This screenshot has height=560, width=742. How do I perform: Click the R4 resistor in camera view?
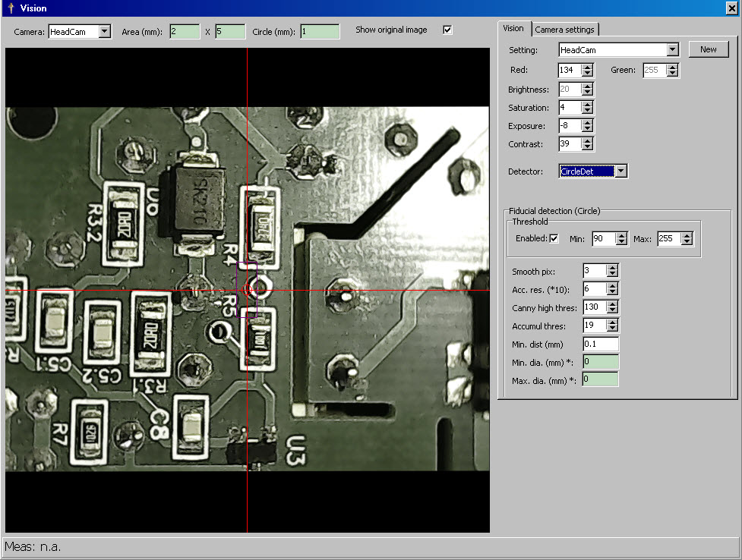(260, 227)
